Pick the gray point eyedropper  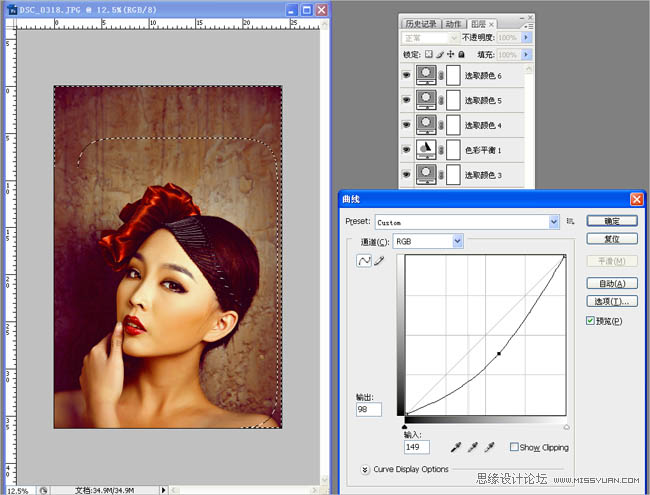(474, 447)
